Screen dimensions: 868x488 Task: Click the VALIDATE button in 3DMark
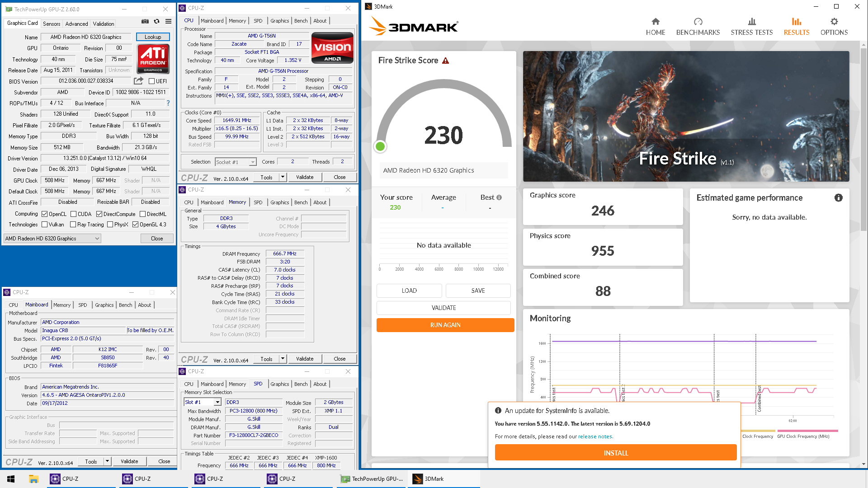(443, 308)
